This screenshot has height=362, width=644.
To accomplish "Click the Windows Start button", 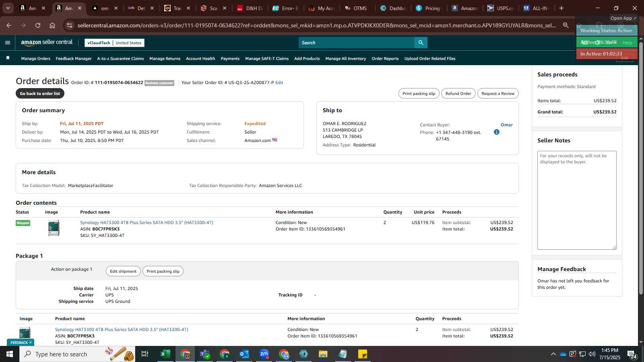I will point(10,354).
